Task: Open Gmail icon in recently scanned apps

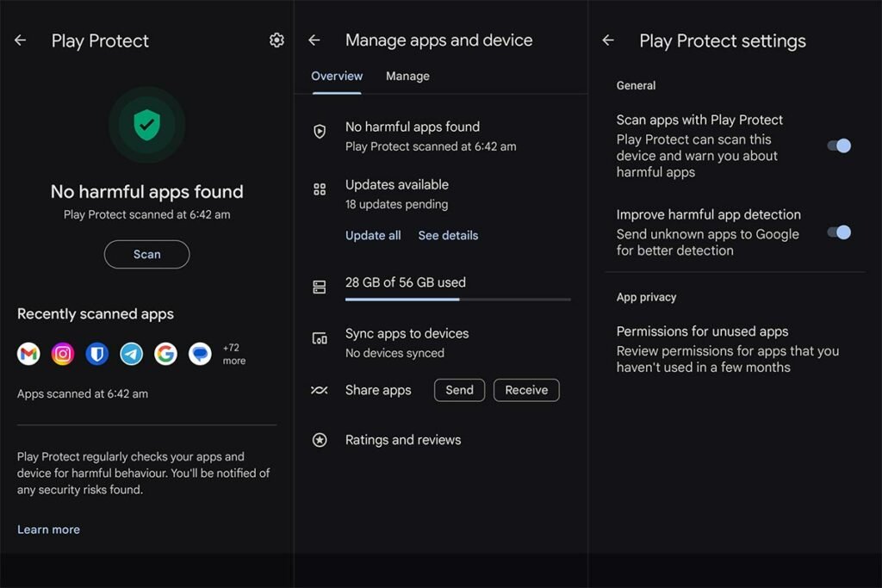Action: [x=28, y=354]
